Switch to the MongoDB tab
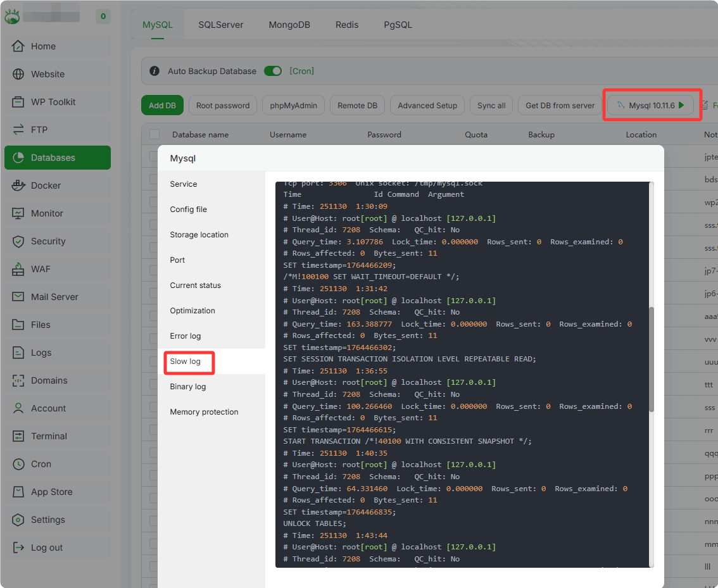 point(289,25)
